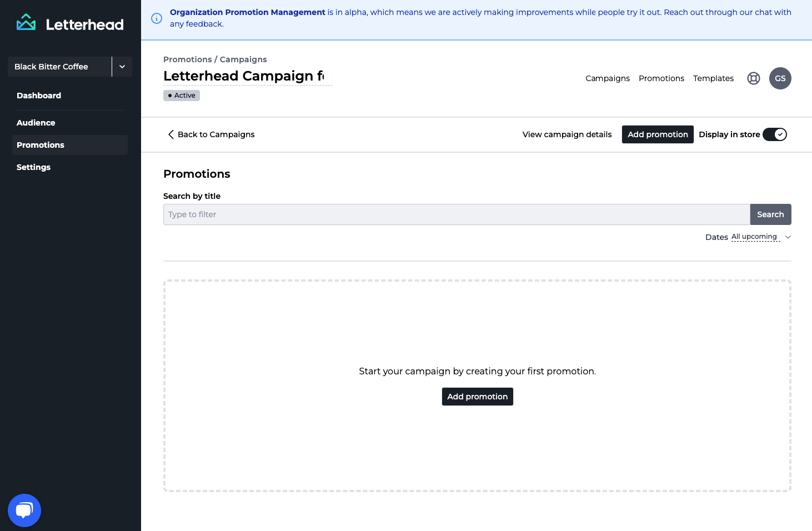
Task: Focus the Type to filter search field
Action: (457, 214)
